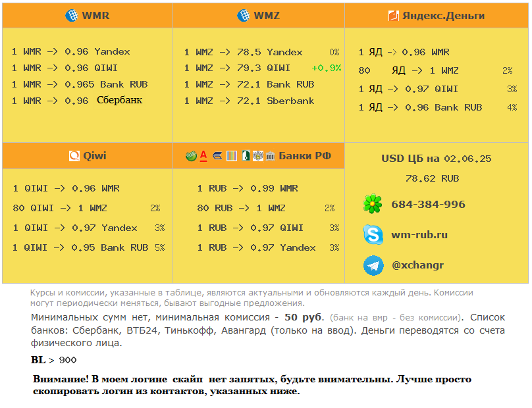
Task: Click the green Sberbank logo icon
Action: (192, 156)
